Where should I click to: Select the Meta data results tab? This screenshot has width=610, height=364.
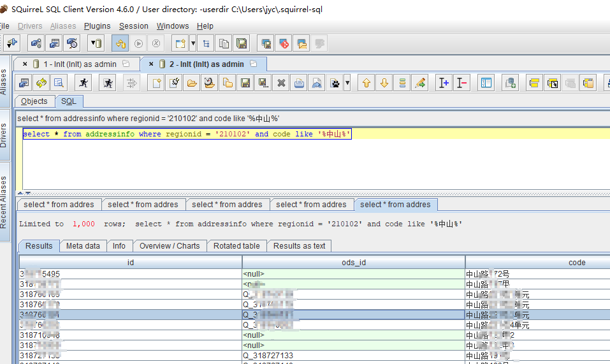[x=83, y=246]
